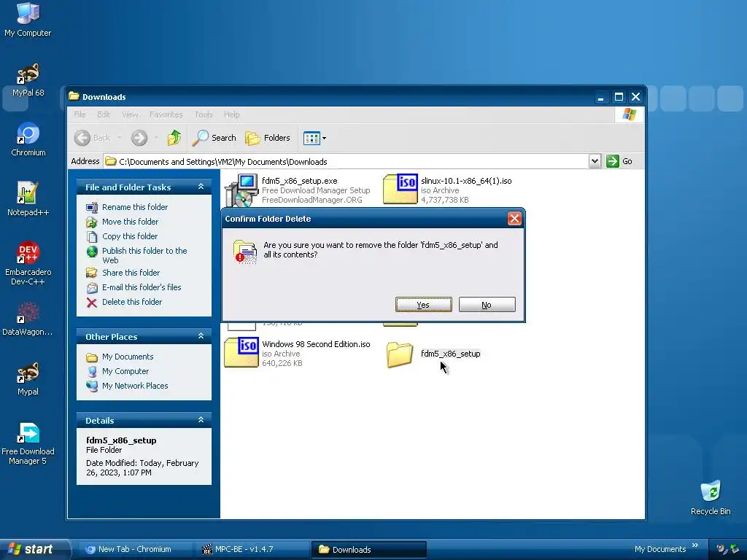Collapse the Other Places panel
This screenshot has width=747, height=560.
tap(201, 336)
